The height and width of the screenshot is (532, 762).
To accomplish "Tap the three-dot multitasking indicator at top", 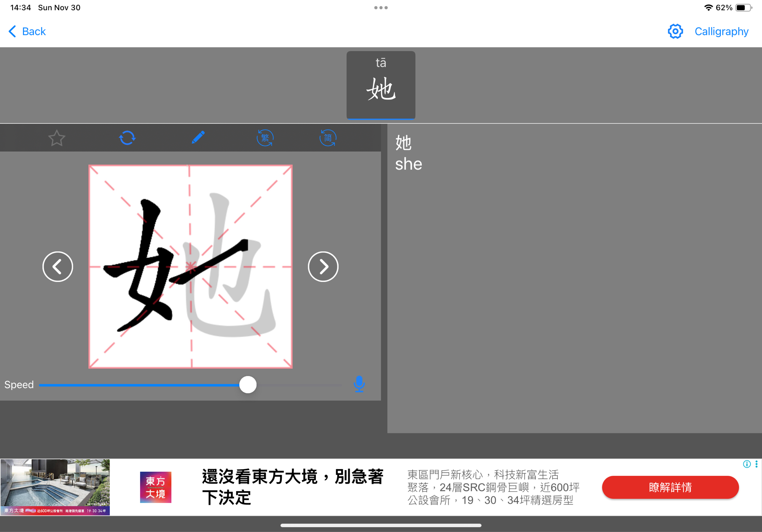I will [x=381, y=8].
